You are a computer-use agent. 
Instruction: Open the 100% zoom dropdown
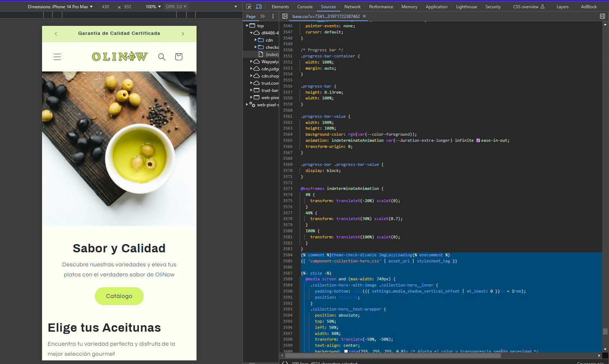153,7
